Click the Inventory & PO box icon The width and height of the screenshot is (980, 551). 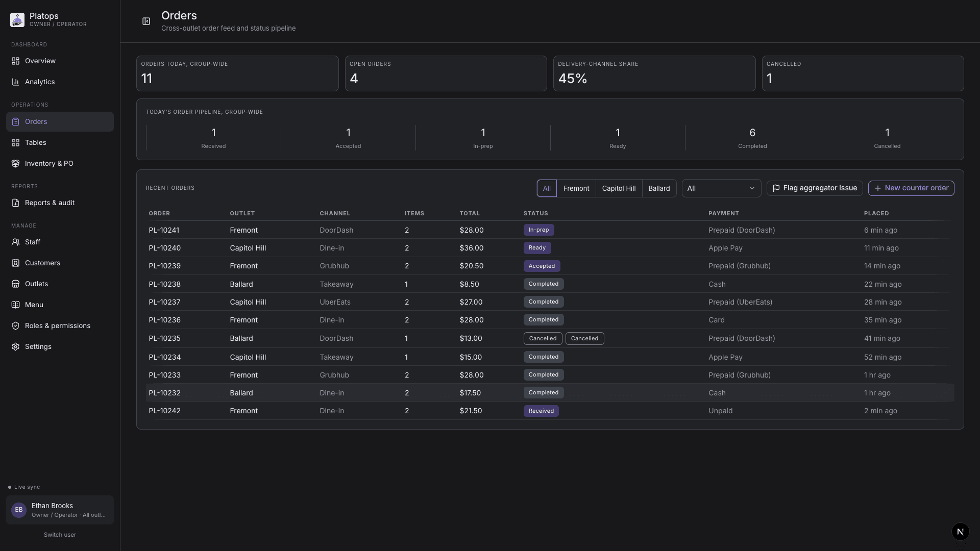15,164
